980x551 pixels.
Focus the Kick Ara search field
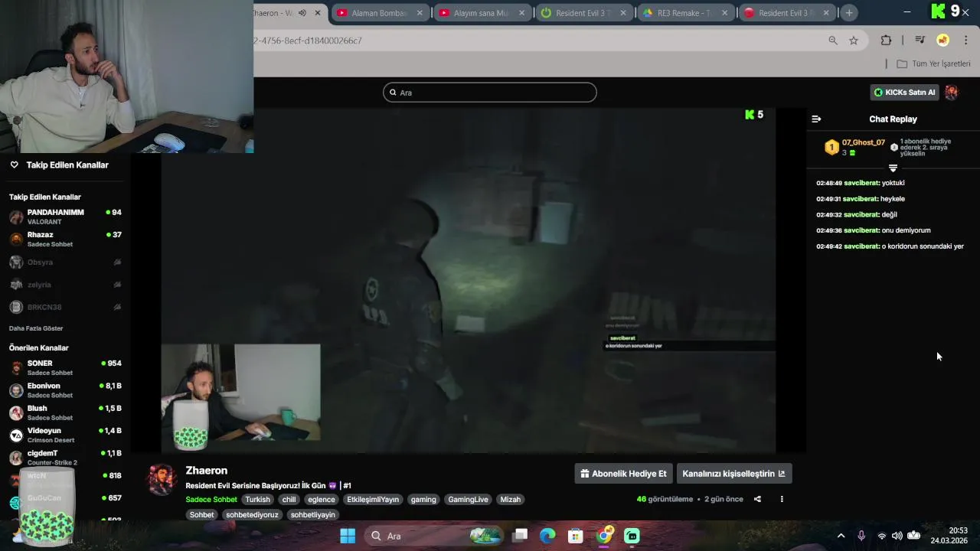point(490,93)
